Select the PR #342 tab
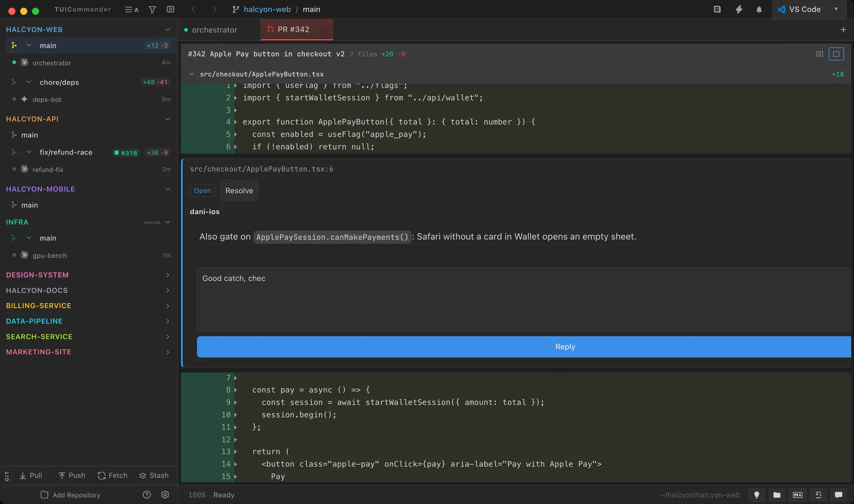The image size is (854, 504). 296,29
